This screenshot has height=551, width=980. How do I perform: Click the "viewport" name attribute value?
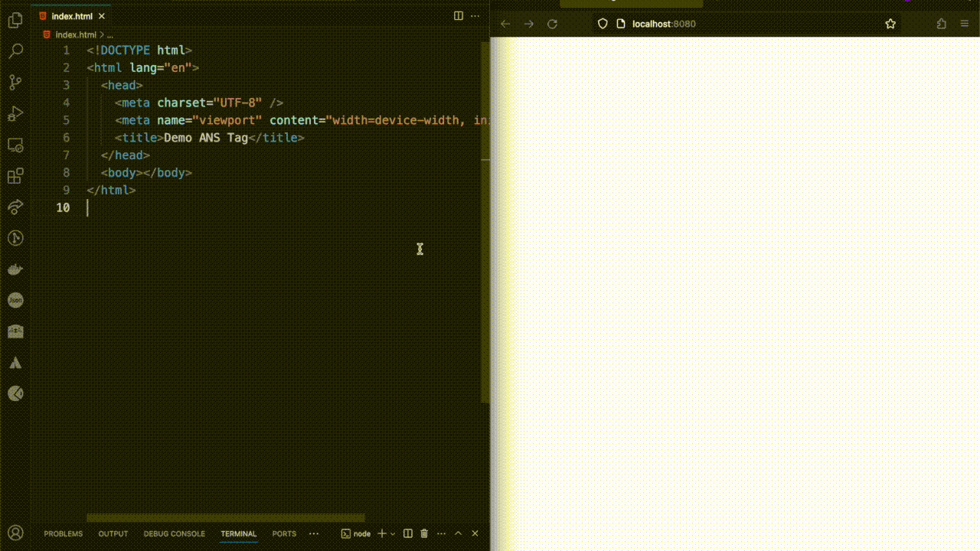click(x=227, y=120)
